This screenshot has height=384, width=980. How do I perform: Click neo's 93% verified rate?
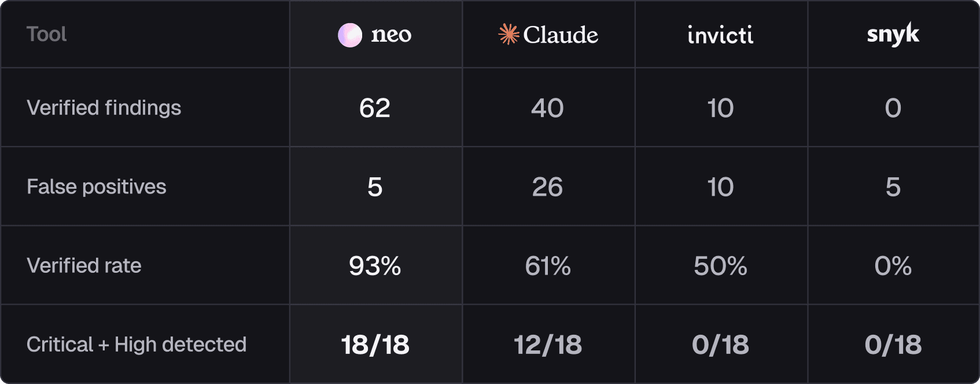(375, 266)
